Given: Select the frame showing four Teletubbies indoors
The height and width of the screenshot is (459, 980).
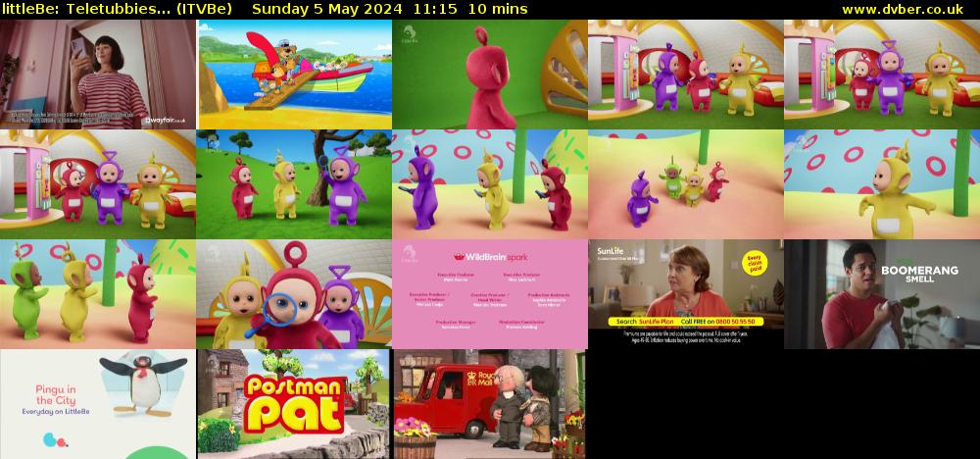Looking at the screenshot, I should coord(882,75).
